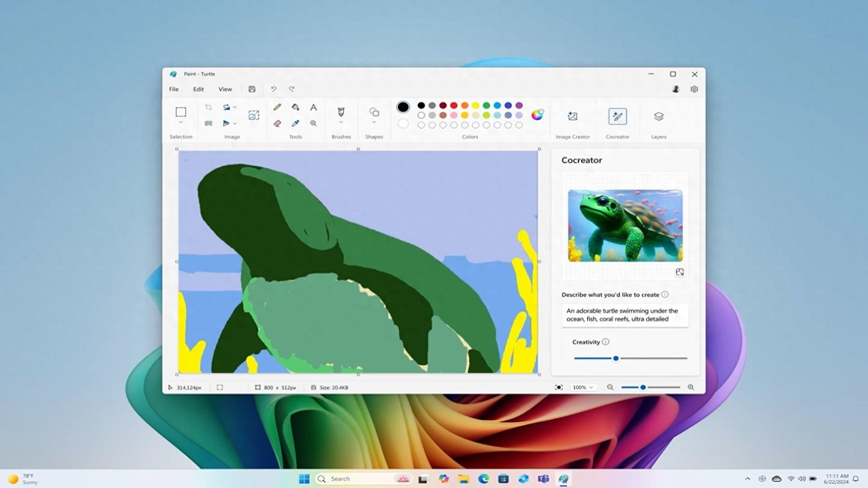Viewport: 868px width, 488px height.
Task: Click the Cocreator prompt text field
Action: point(624,315)
